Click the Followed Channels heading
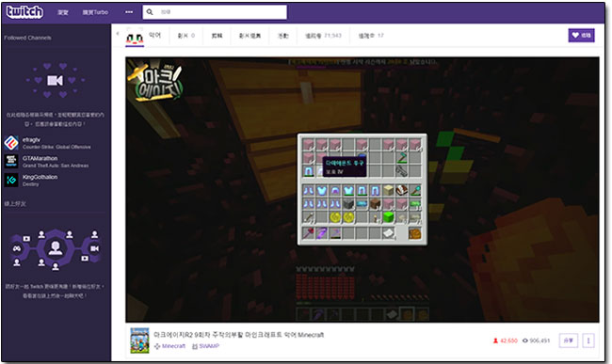 [x=27, y=38]
